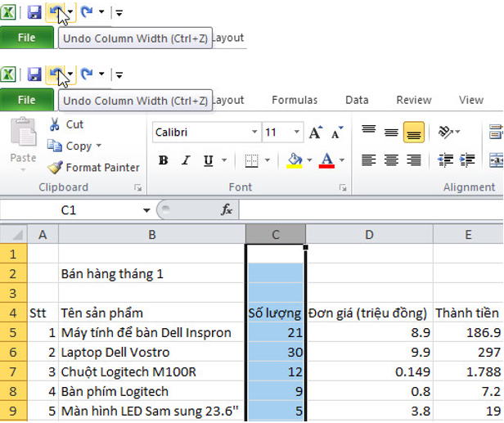This screenshot has width=504, height=423.
Task: Click Redo arrow in the full Excel window
Action: click(x=87, y=74)
